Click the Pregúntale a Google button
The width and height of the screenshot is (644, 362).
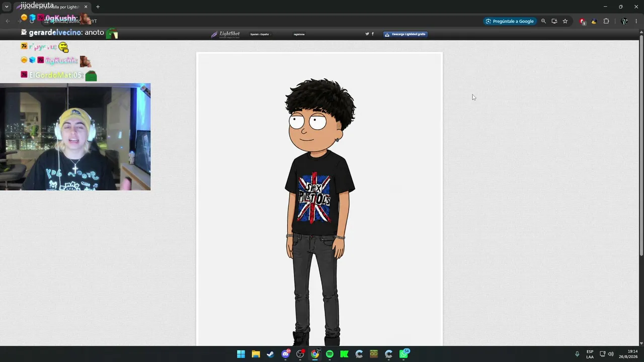[x=510, y=21]
